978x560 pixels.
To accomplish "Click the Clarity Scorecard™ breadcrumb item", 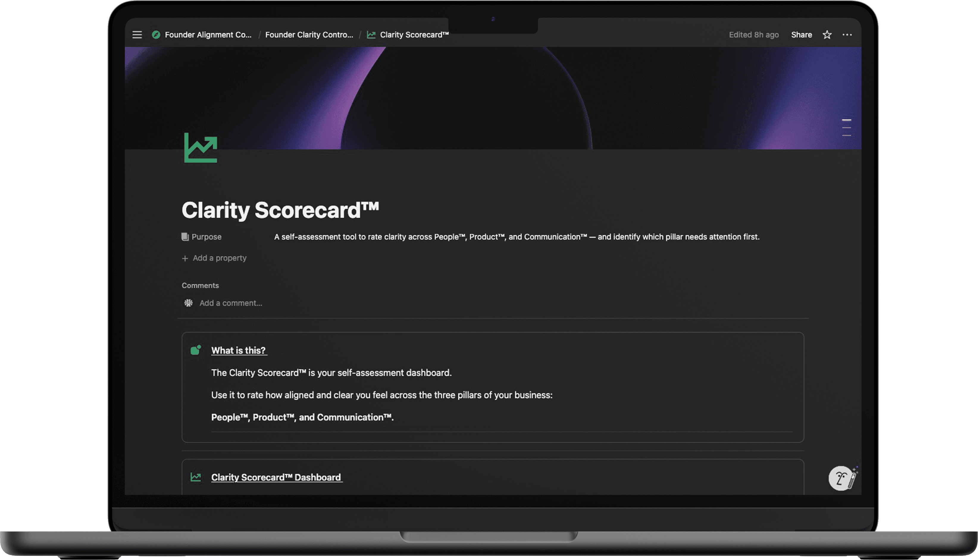I will pos(414,35).
